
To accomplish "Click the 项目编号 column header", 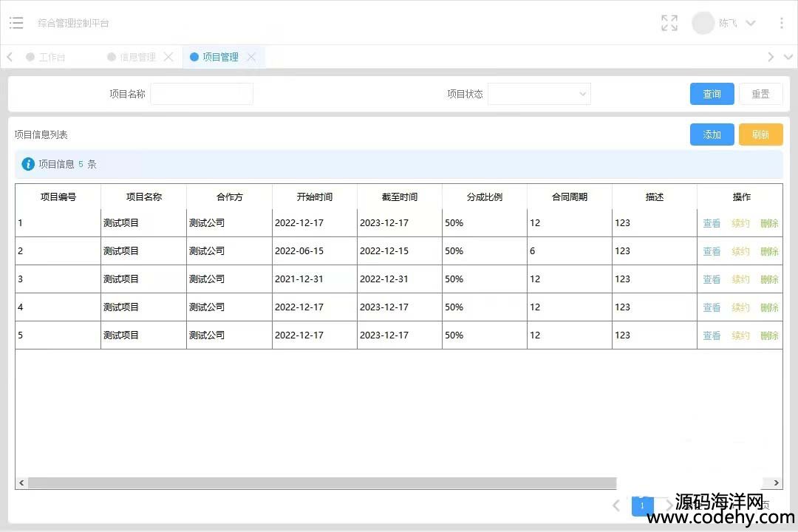I will (x=58, y=197).
